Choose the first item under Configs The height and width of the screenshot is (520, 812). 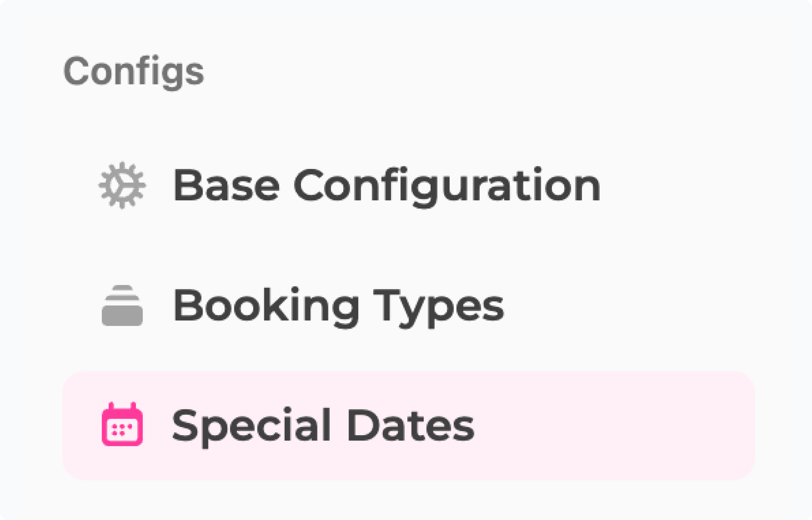coord(386,185)
